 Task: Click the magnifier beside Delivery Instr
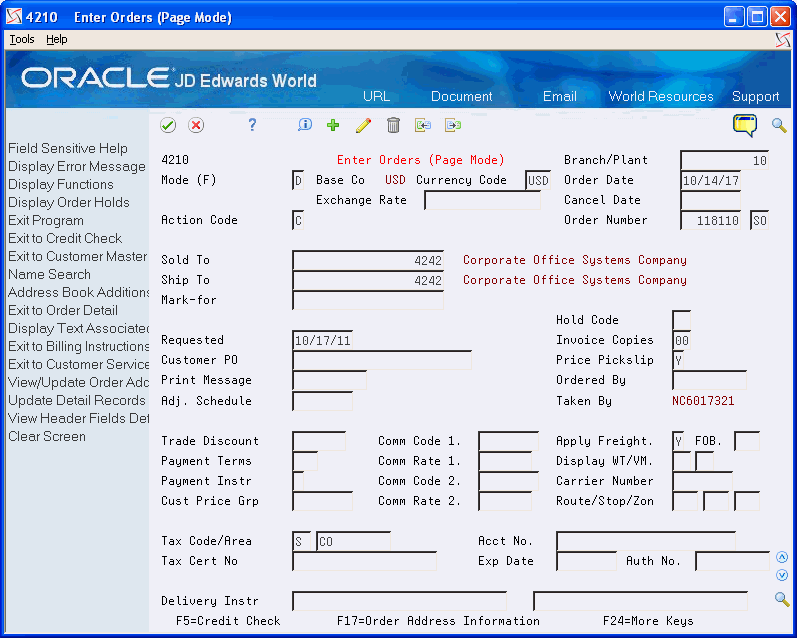782,599
